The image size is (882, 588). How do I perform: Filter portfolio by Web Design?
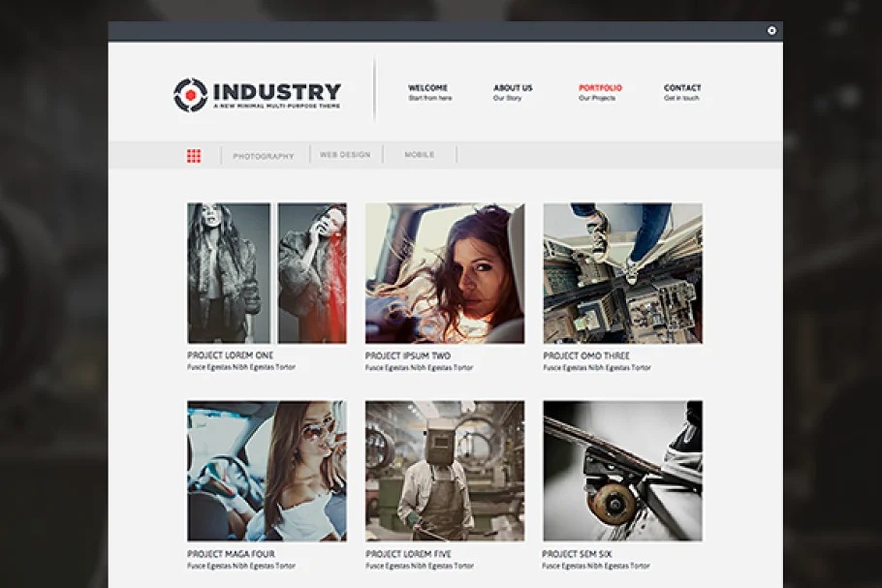(345, 155)
